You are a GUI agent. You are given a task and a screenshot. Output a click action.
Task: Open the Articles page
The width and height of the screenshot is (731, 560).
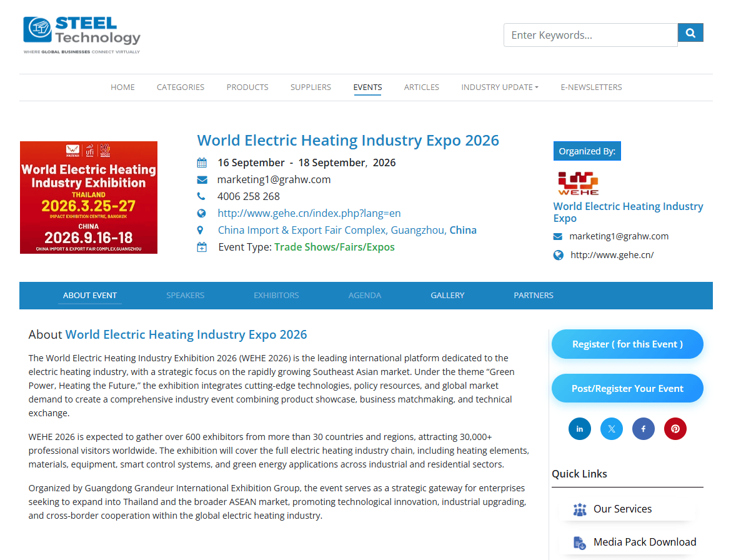point(422,87)
